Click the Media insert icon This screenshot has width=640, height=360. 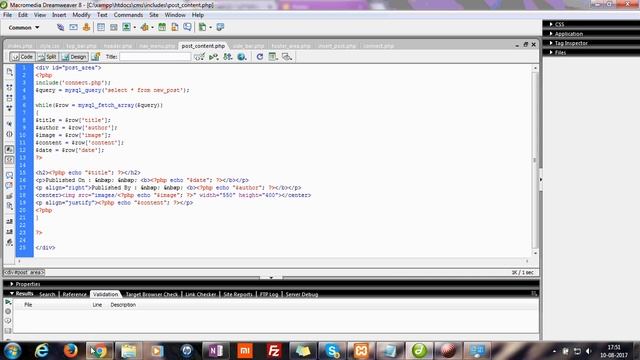pos(144,27)
